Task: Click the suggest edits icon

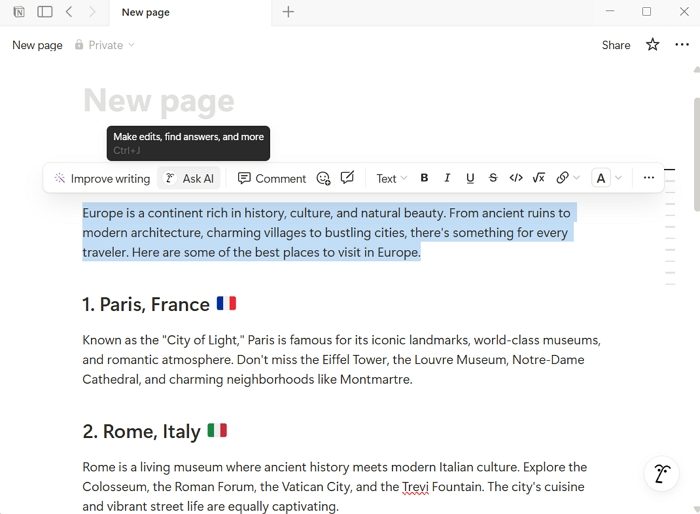Action: click(347, 178)
